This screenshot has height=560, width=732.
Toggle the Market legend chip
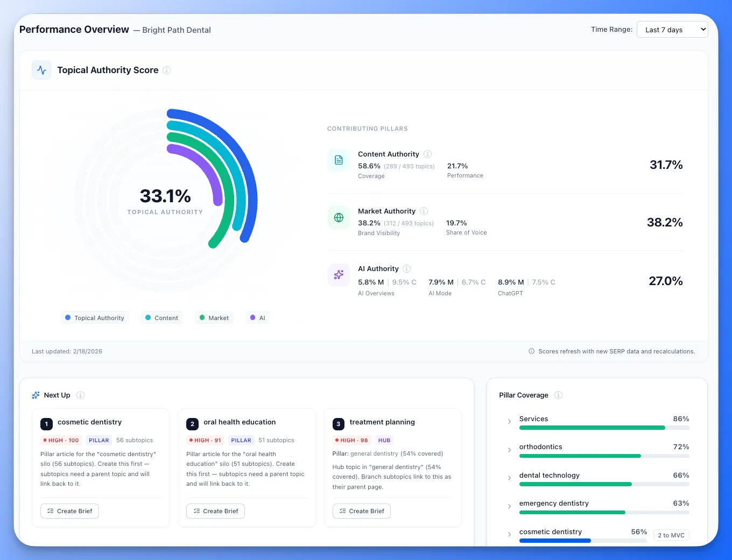point(214,317)
